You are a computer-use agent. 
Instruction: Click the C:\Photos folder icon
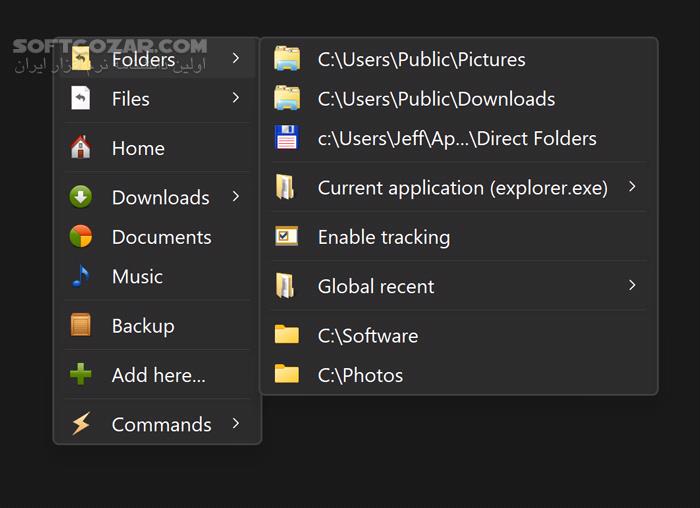tap(287, 374)
